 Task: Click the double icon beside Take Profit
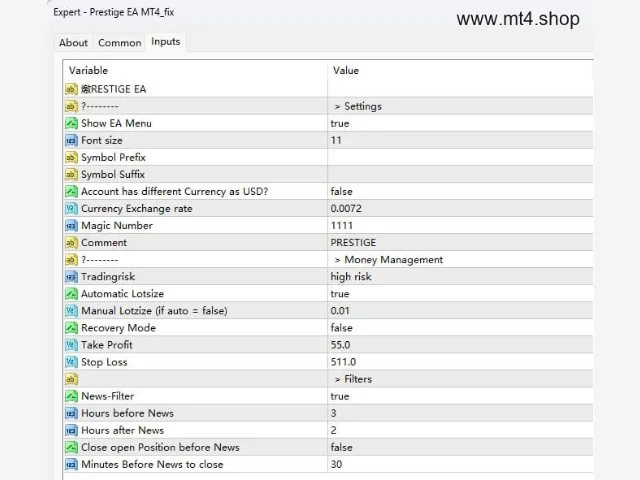[x=71, y=345]
